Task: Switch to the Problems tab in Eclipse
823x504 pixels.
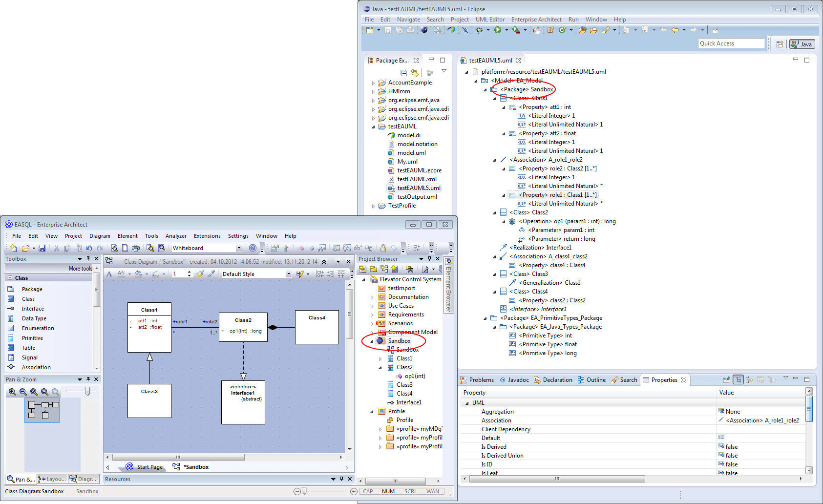Action: pyautogui.click(x=477, y=380)
